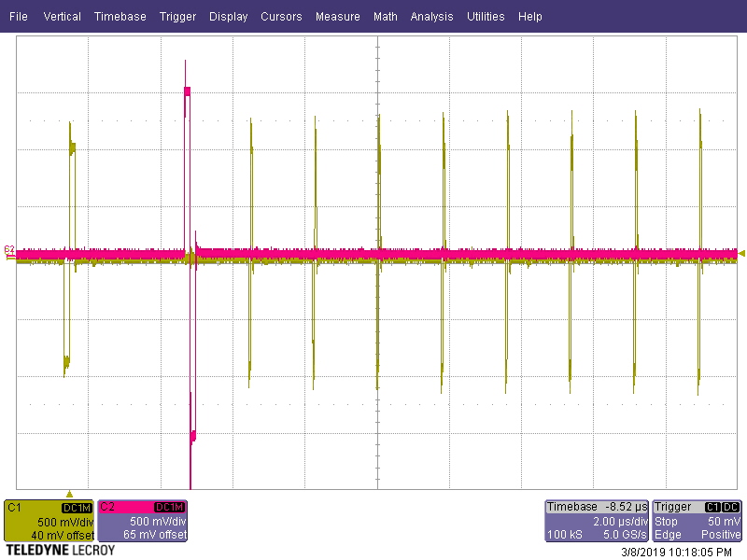747x560 pixels.
Task: Open the Cursors menu
Action: 281,16
